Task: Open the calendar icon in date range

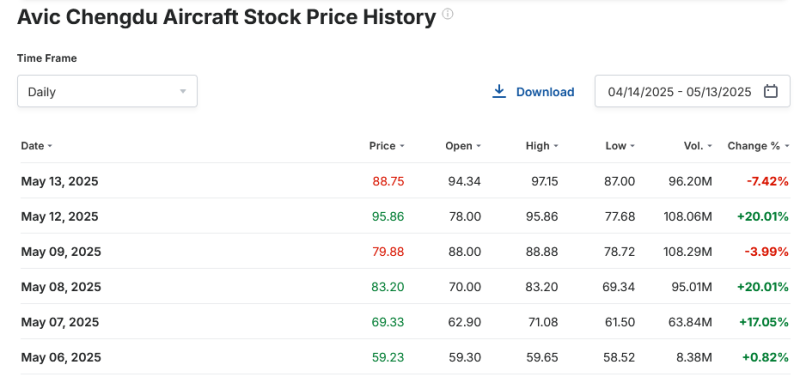Action: (x=770, y=91)
